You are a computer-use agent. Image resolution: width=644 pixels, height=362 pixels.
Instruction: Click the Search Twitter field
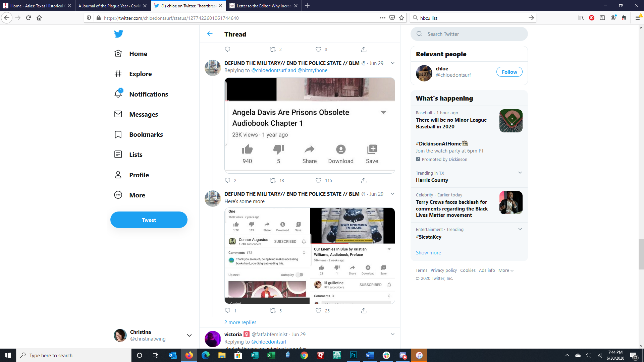tap(469, 34)
